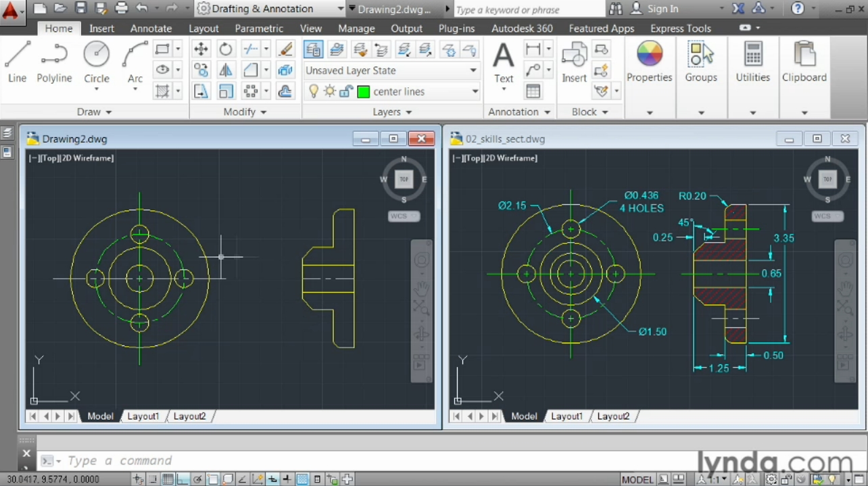The width and height of the screenshot is (868, 486).
Task: Expand the Modify panel
Action: pos(245,112)
